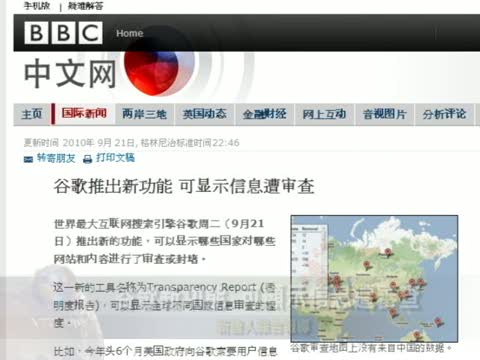This screenshot has width=480, height=360.
Task: Click the BBC logo
Action: pyautogui.click(x=63, y=33)
